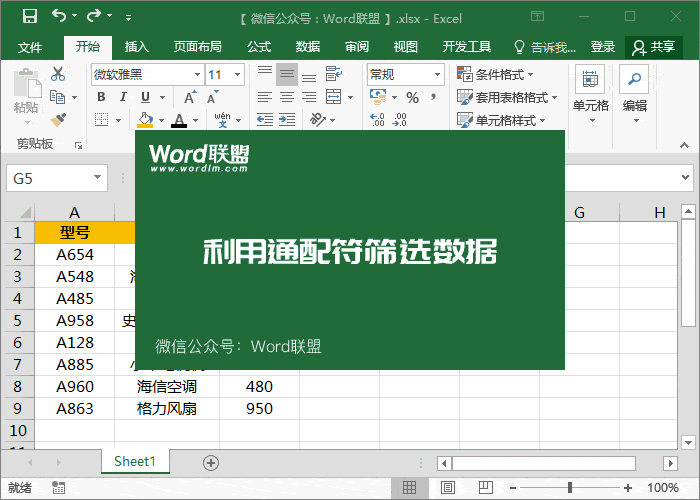Apply the black font color A
This screenshot has width=700, height=500.
179,120
